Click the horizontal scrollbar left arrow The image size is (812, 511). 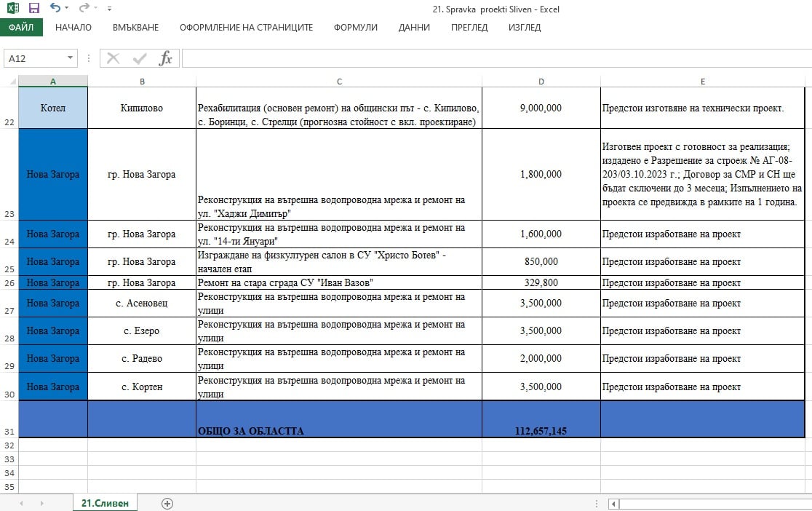click(x=615, y=503)
